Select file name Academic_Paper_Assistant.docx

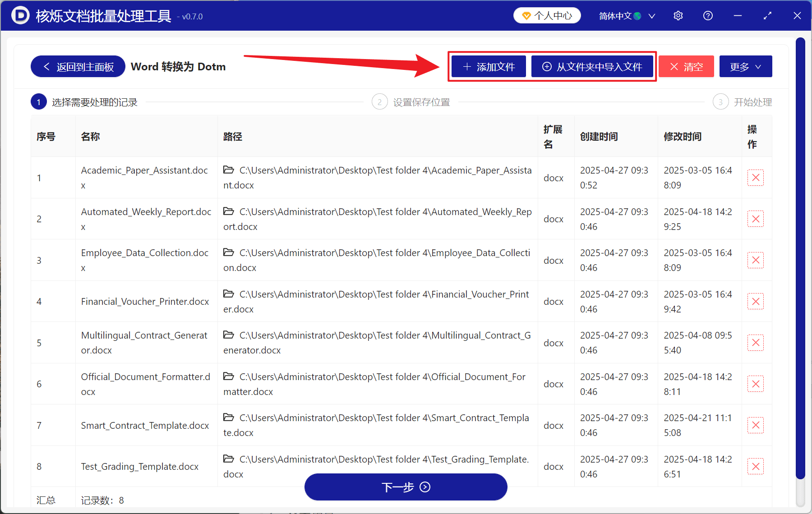tap(144, 178)
